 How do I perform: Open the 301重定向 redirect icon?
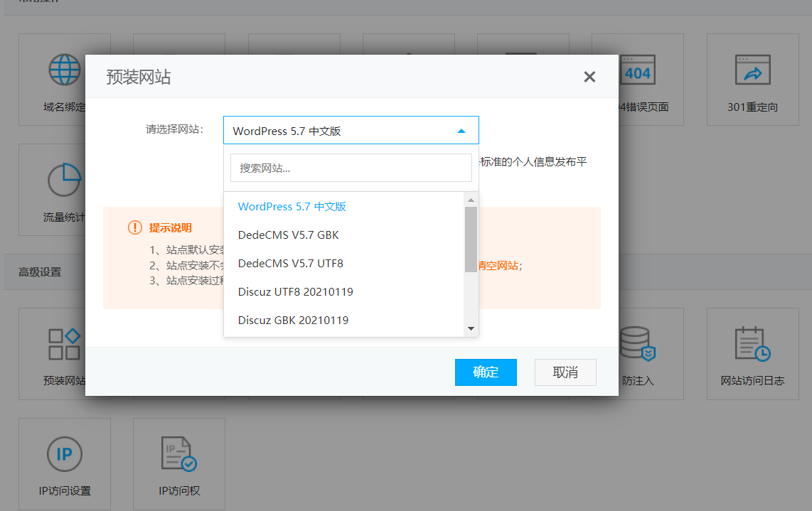tap(752, 70)
